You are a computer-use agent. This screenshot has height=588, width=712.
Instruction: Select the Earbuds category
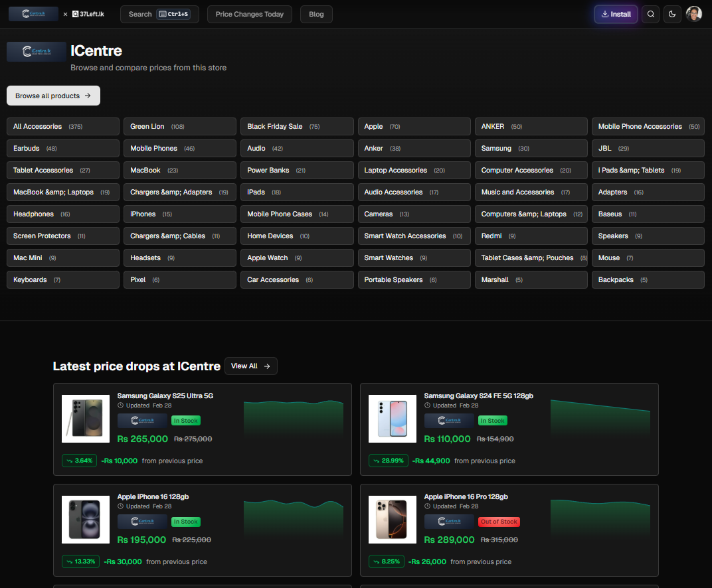pos(62,148)
